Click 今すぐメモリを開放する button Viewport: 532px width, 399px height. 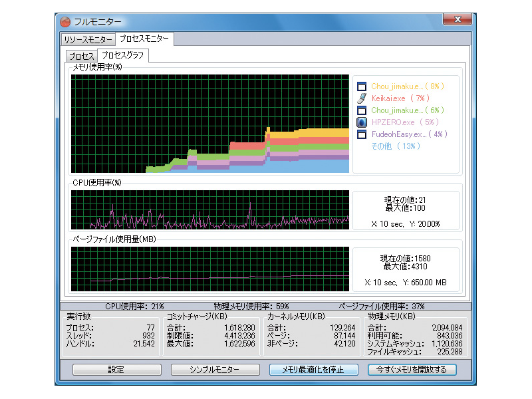pos(412,370)
